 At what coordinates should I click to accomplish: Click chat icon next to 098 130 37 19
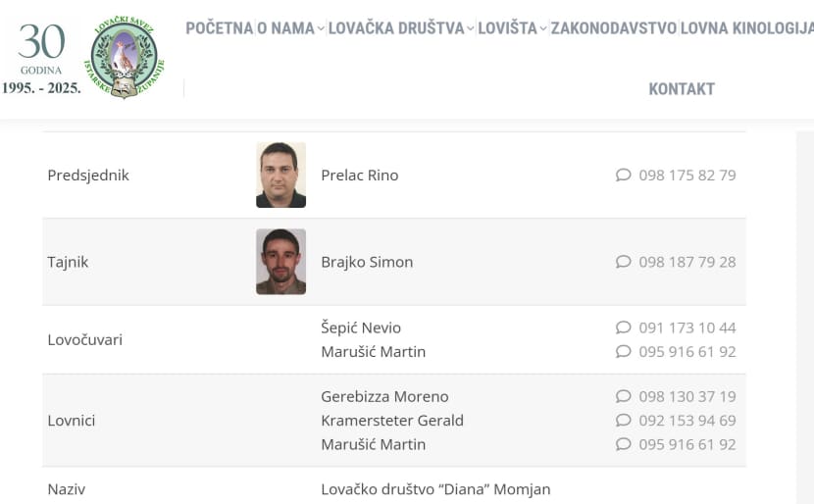pyautogui.click(x=623, y=396)
